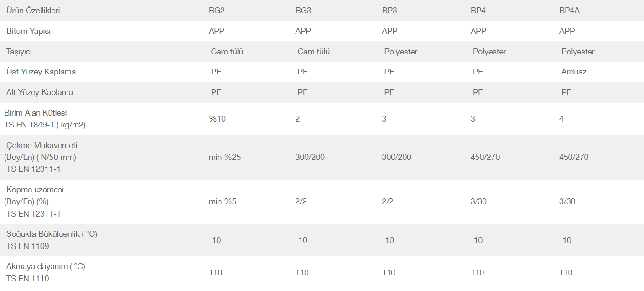Click the Soğukta Bükülgenlik row label
The height and width of the screenshot is (291, 644).
(51, 240)
